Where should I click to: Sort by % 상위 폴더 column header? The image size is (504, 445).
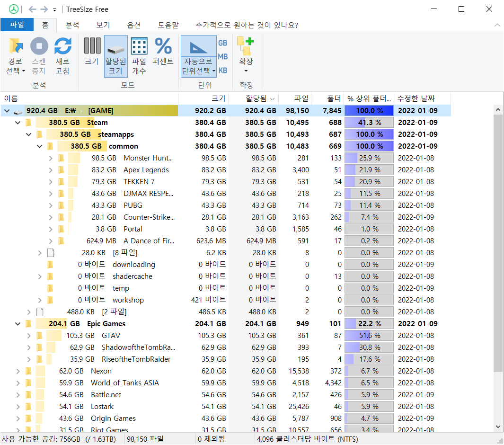(369, 98)
